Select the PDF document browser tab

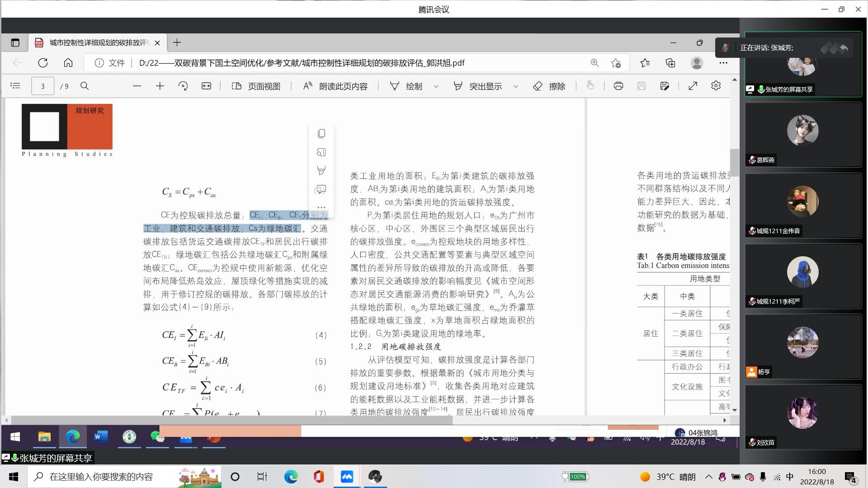click(x=97, y=42)
